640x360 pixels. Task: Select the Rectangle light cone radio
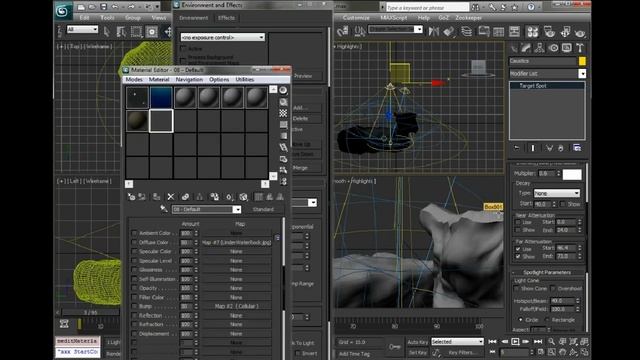tap(547, 320)
